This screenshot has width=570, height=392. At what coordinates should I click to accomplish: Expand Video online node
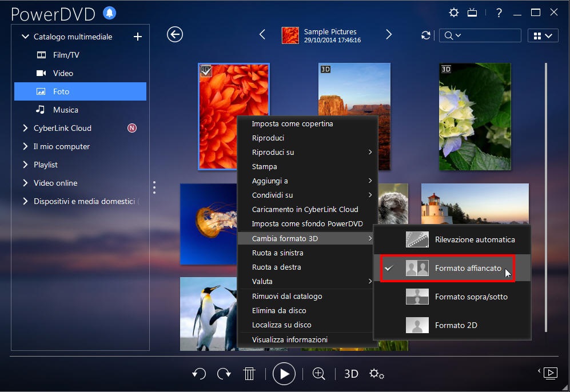[25, 183]
